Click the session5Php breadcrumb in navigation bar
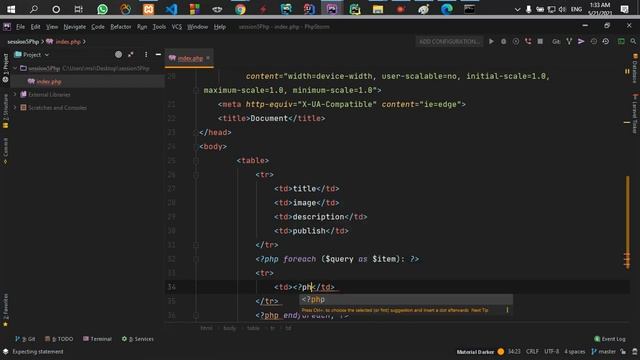 [23, 42]
